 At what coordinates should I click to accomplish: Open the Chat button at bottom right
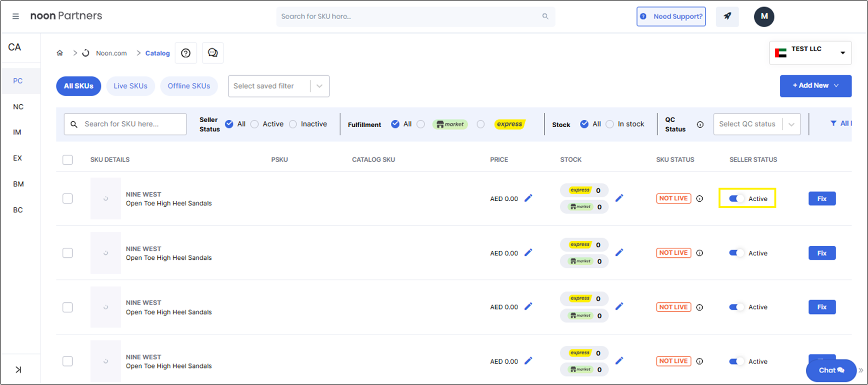click(831, 370)
